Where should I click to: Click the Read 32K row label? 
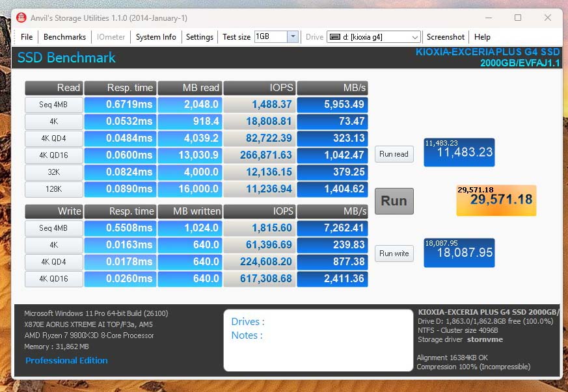coord(53,172)
